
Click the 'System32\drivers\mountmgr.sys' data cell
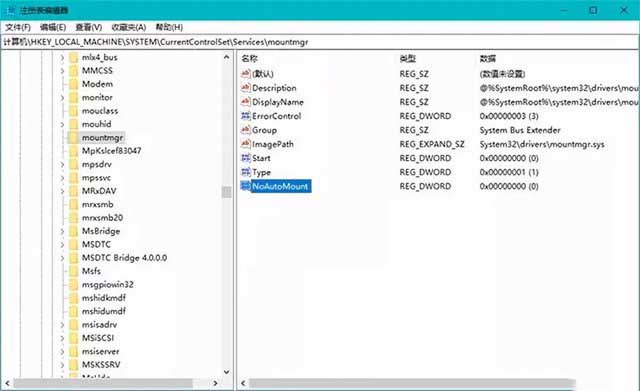(x=542, y=144)
